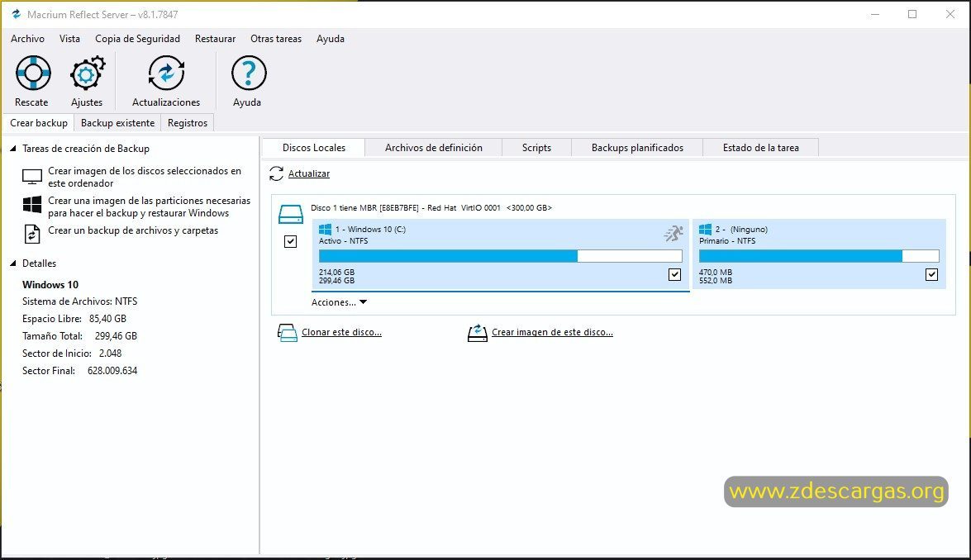The height and width of the screenshot is (560, 971).
Task: Click the Activo - NTFS label
Action: click(344, 240)
